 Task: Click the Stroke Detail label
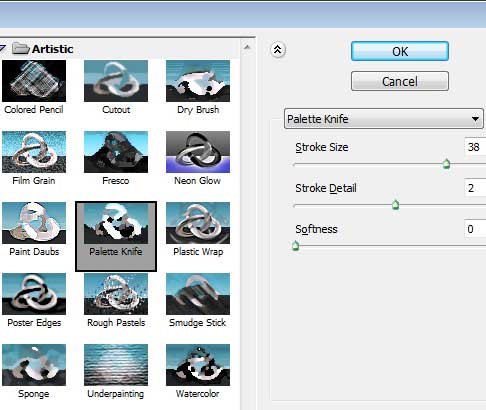click(x=326, y=188)
